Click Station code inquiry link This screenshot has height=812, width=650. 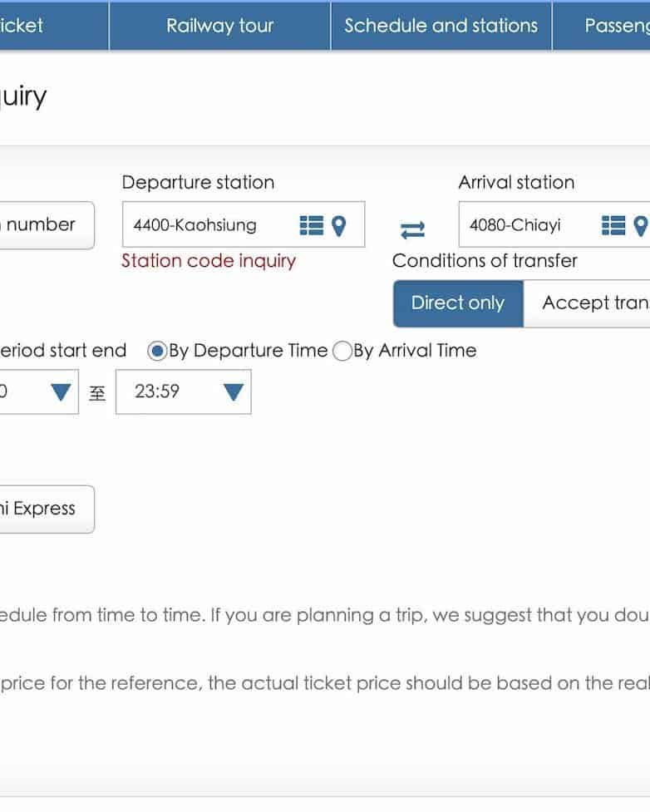(209, 261)
